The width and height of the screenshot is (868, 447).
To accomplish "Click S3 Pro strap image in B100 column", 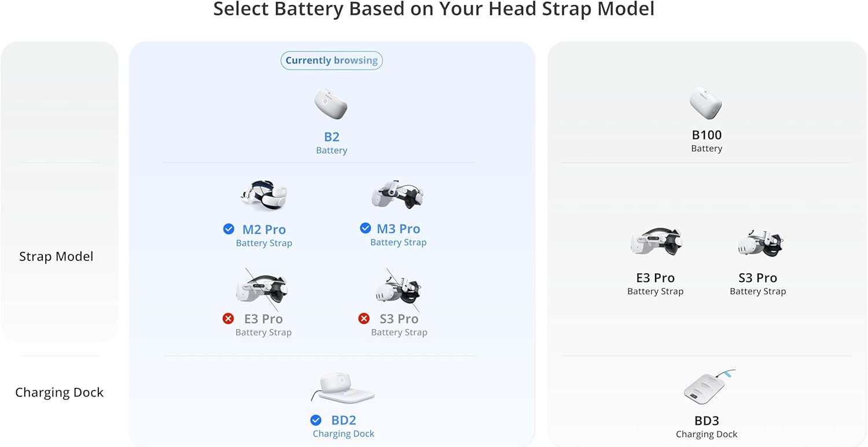I will pos(760,242).
